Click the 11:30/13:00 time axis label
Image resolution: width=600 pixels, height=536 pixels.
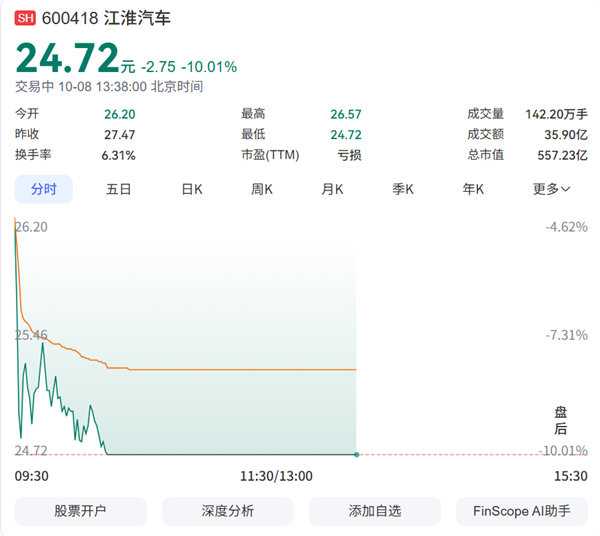276,476
